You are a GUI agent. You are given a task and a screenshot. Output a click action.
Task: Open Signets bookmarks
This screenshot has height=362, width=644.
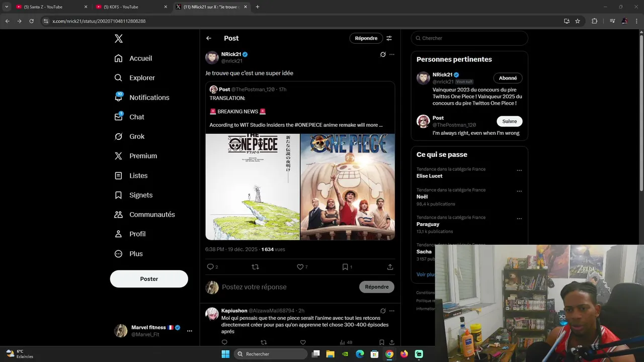(x=133, y=195)
